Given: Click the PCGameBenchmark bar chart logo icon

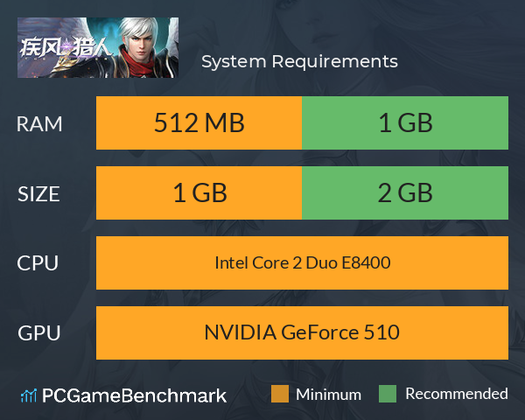Looking at the screenshot, I should (x=29, y=395).
